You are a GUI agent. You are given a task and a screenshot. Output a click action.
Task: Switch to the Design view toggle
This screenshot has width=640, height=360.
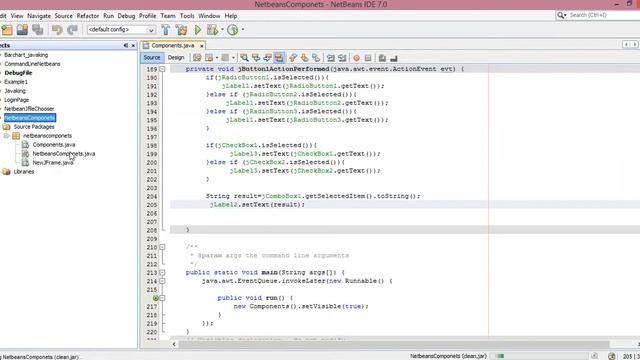pyautogui.click(x=176, y=58)
